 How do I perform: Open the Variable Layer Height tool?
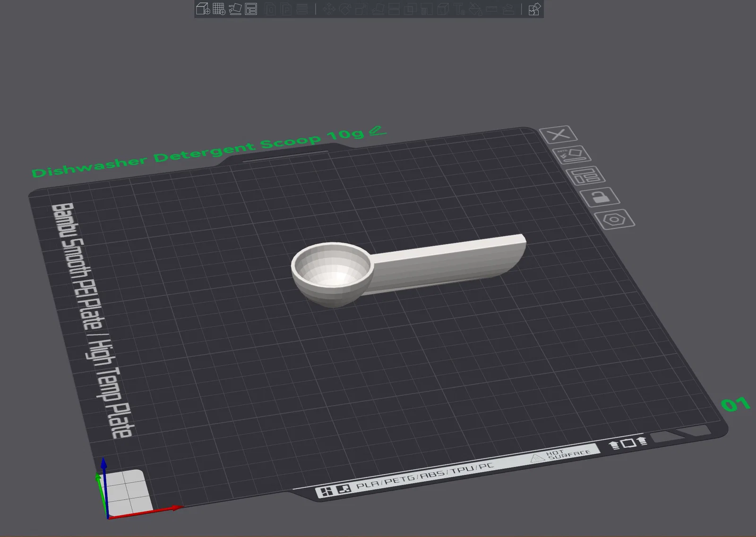(302, 9)
